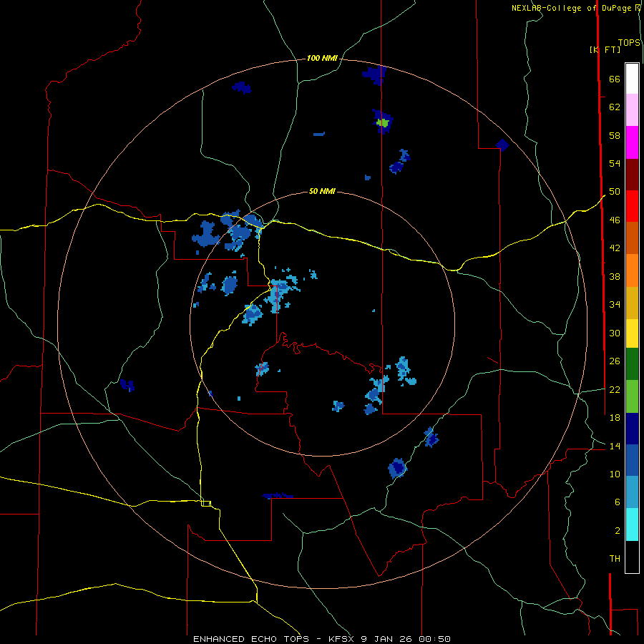644x644 pixels.
Task: Click the green-cored echo cell on the map
Action: point(382,122)
